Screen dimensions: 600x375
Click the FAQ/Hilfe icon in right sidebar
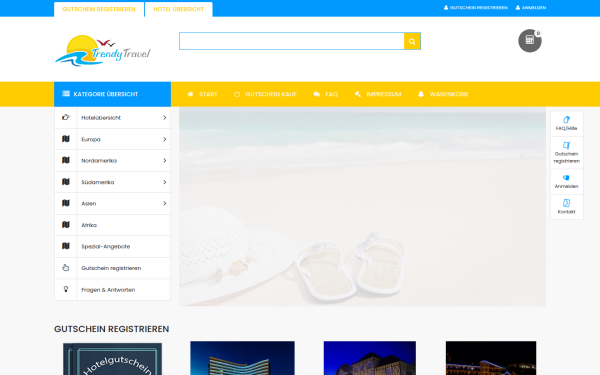[566, 120]
